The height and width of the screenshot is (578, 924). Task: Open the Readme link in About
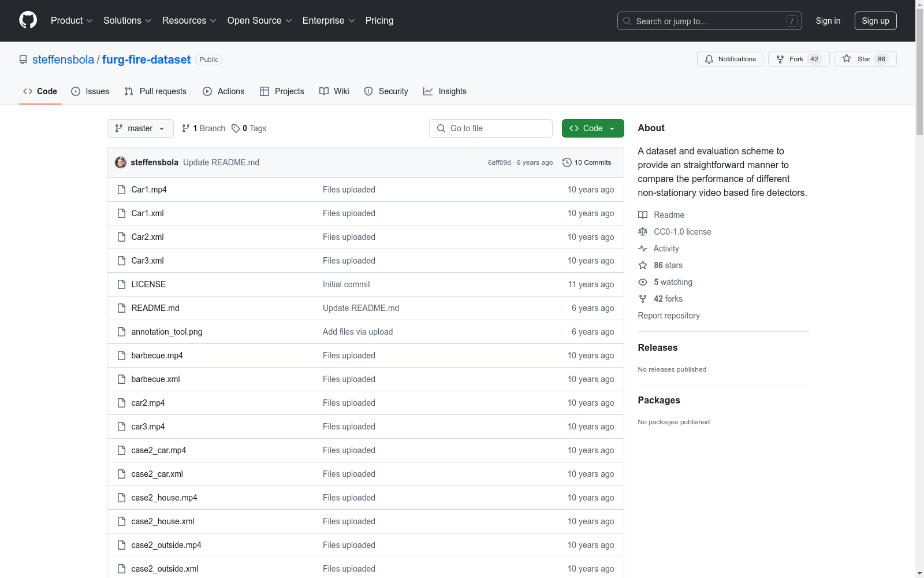(x=661, y=215)
